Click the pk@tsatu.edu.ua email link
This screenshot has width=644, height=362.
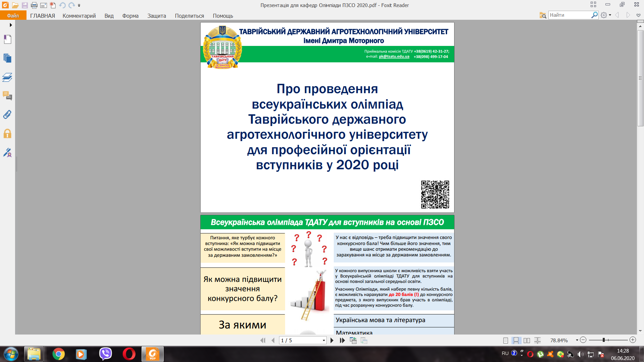(x=394, y=57)
